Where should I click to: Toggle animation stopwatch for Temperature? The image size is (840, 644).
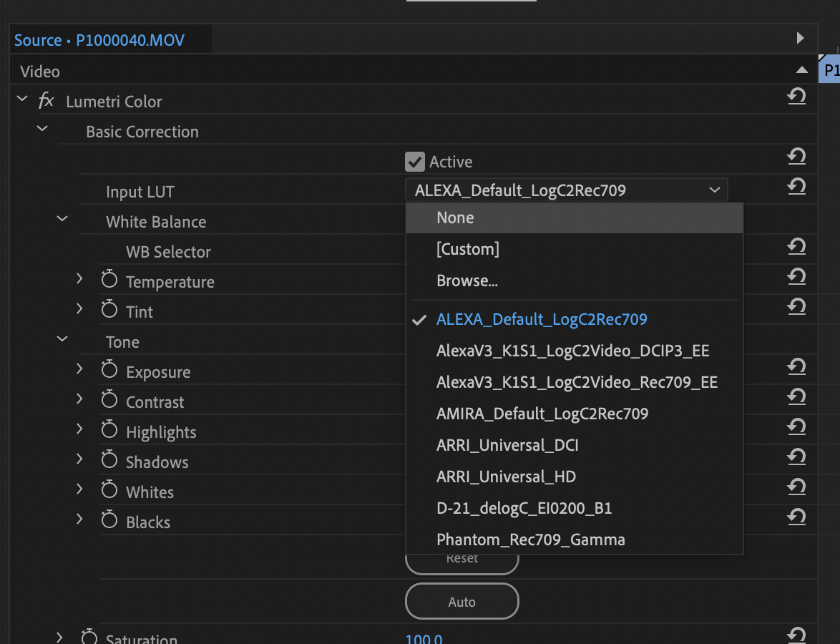click(108, 279)
